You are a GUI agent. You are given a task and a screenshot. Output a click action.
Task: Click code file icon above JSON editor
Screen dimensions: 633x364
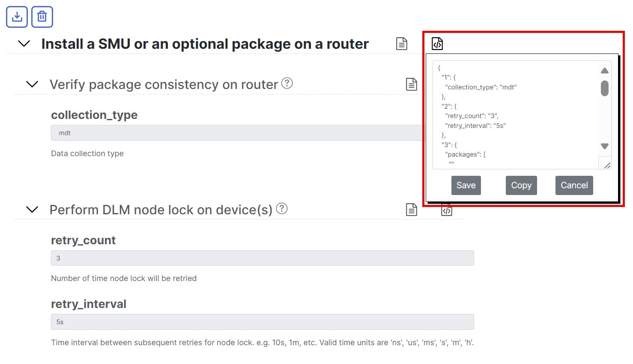click(437, 44)
